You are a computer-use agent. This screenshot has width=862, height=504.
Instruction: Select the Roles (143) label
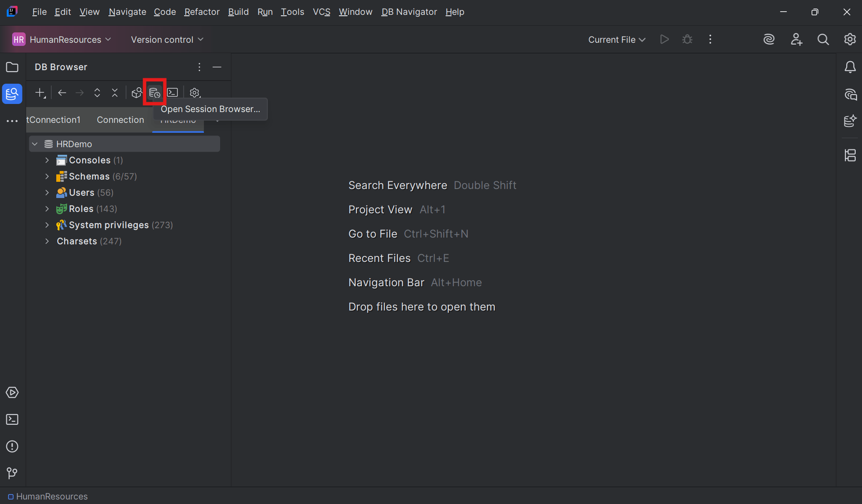pos(93,209)
